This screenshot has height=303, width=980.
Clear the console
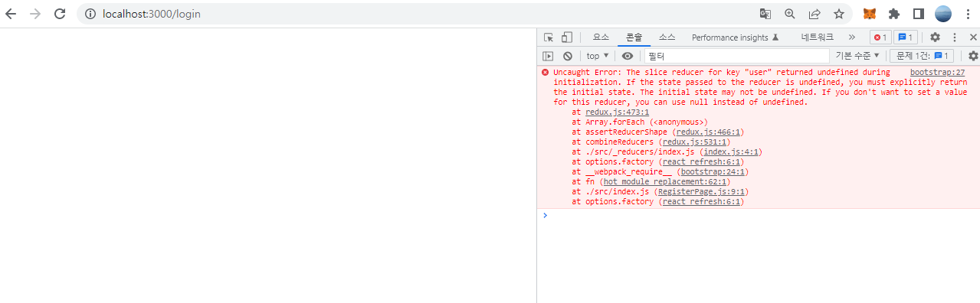click(x=568, y=56)
